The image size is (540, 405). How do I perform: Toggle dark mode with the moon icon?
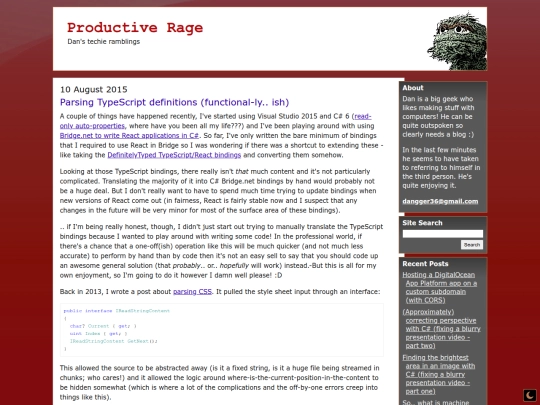pyautogui.click(x=530, y=395)
